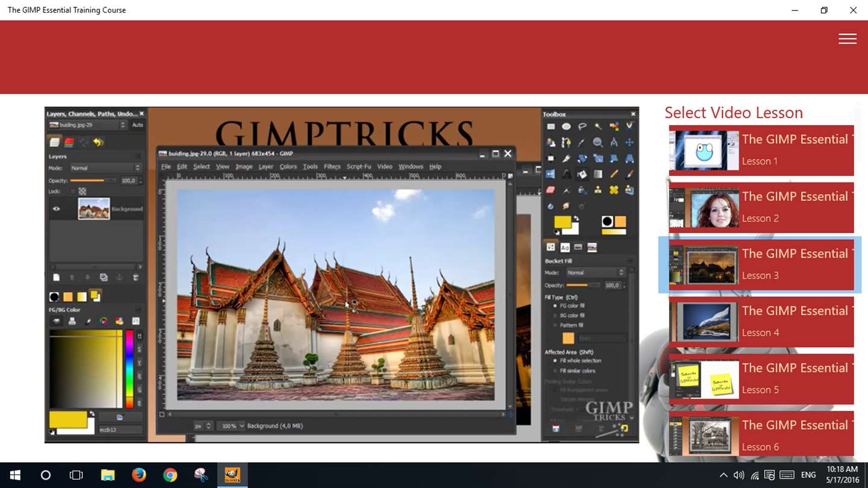Screen dimensions: 868x488
Task: Open the 100% zoom dropdown in status bar
Action: pos(230,425)
